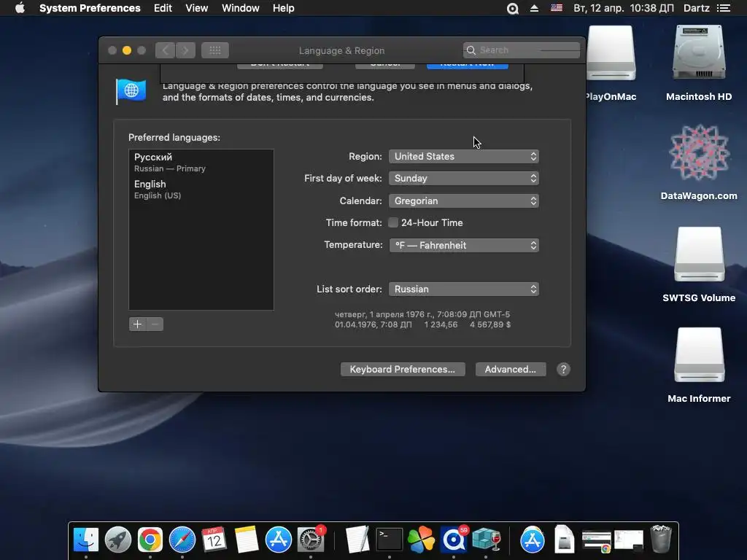The image size is (747, 560).
Task: Open Wine cubes with wineglass Dock icon
Action: [486, 540]
